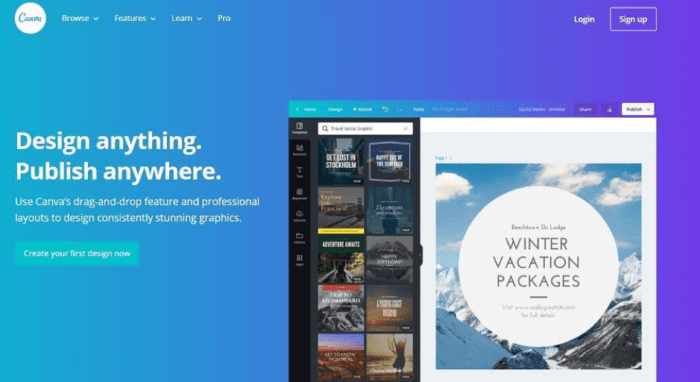Screen dimensions: 700x382
Task: Open the Design menu in the editor toolbar
Action: coord(335,109)
